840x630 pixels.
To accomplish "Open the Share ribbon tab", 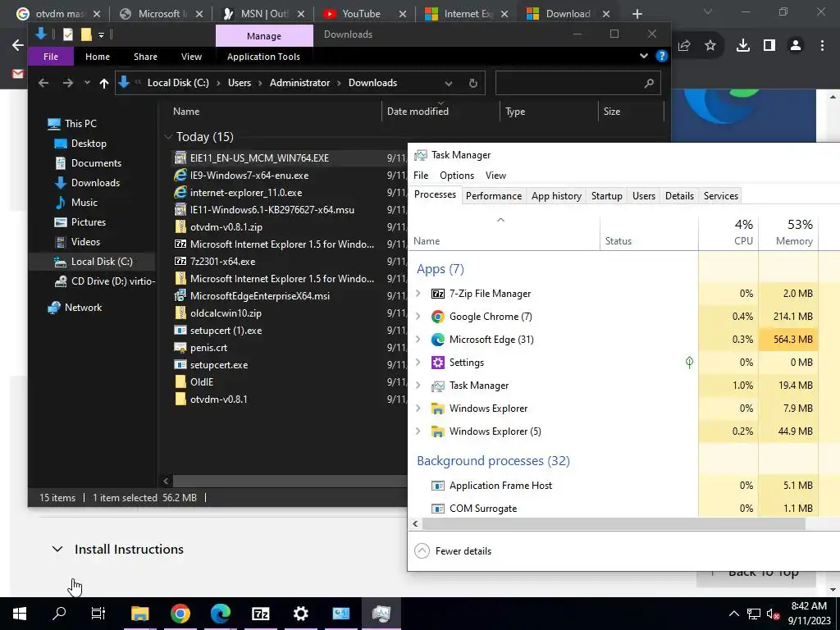I will click(x=145, y=57).
